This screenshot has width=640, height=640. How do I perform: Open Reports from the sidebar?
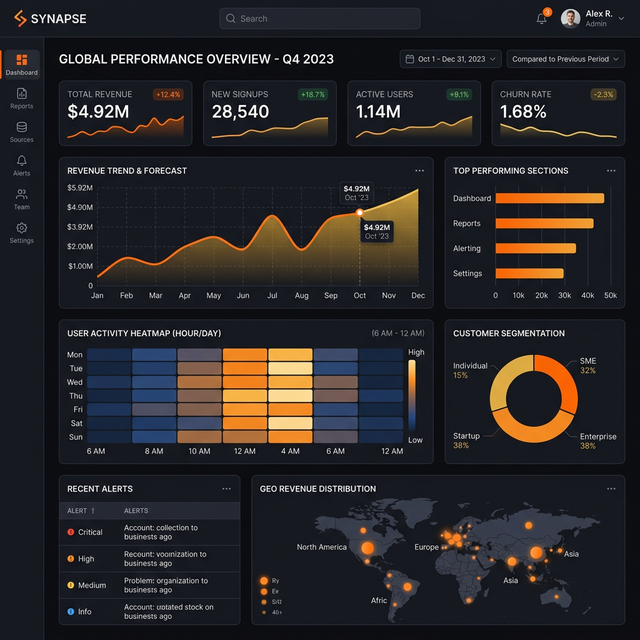pyautogui.click(x=21, y=98)
